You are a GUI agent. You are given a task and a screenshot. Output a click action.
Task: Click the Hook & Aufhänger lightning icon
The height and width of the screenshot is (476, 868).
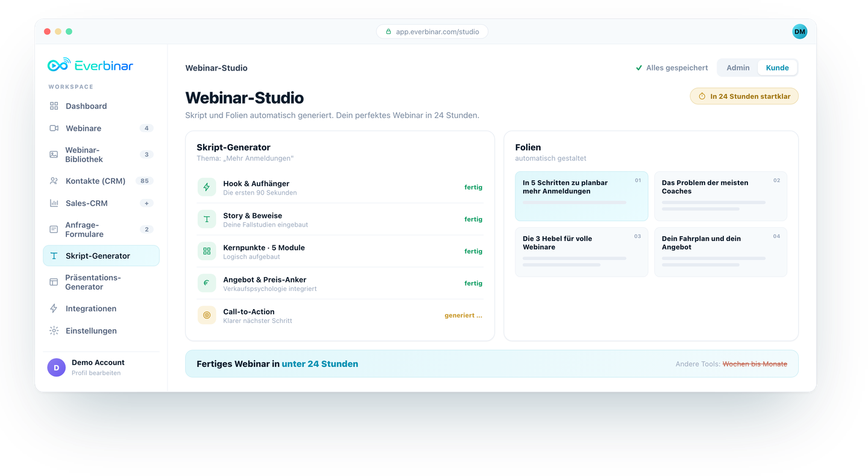(207, 187)
